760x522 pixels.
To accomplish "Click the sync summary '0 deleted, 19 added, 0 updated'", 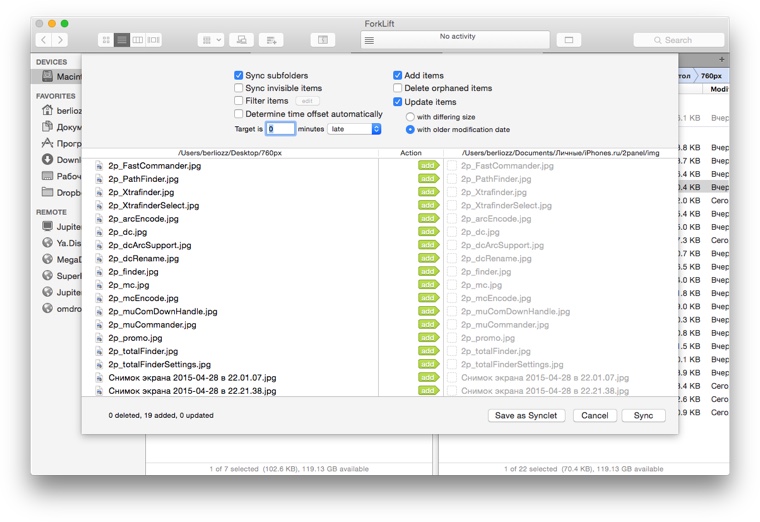I will coord(161,415).
